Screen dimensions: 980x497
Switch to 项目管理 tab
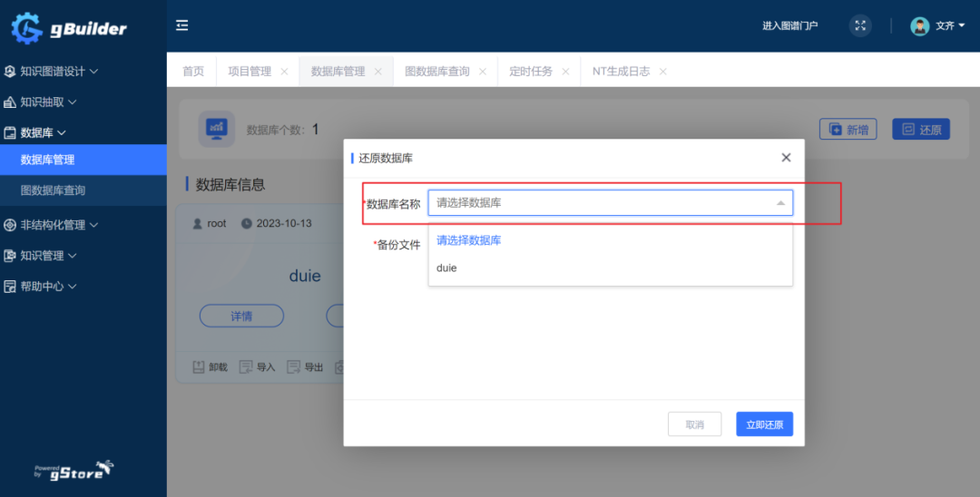click(250, 71)
